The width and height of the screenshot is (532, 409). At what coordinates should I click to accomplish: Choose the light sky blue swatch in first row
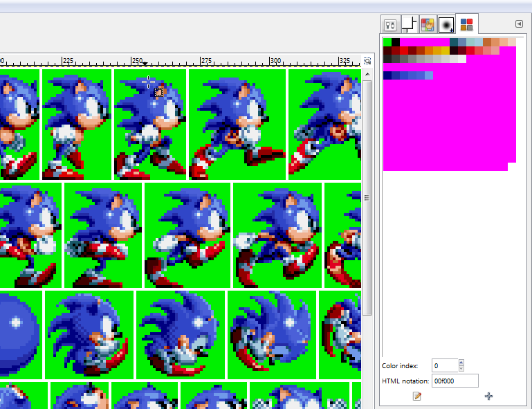tap(479, 42)
